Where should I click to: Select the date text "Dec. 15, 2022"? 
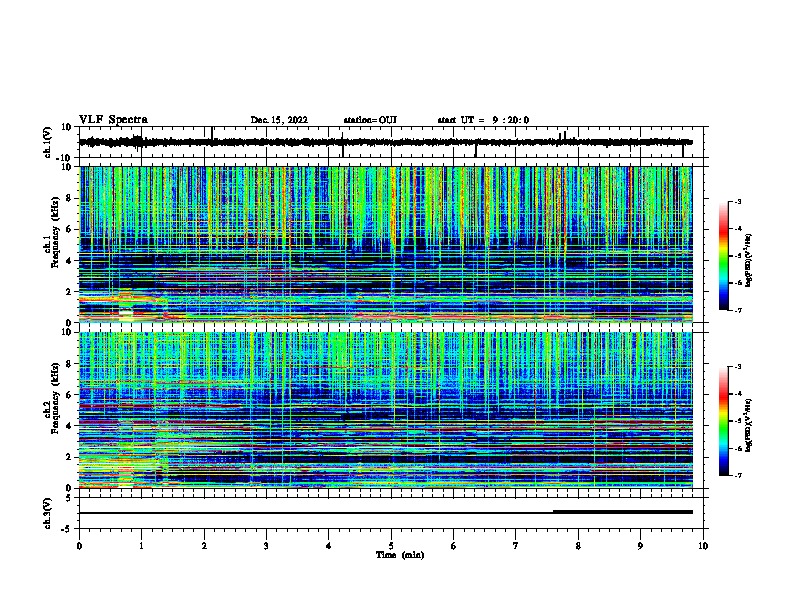279,120
